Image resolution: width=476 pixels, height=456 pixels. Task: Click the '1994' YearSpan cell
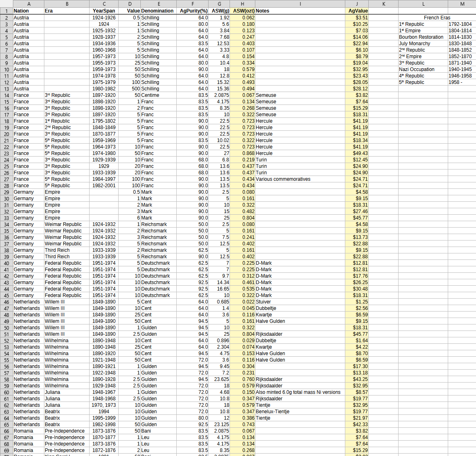(104, 412)
